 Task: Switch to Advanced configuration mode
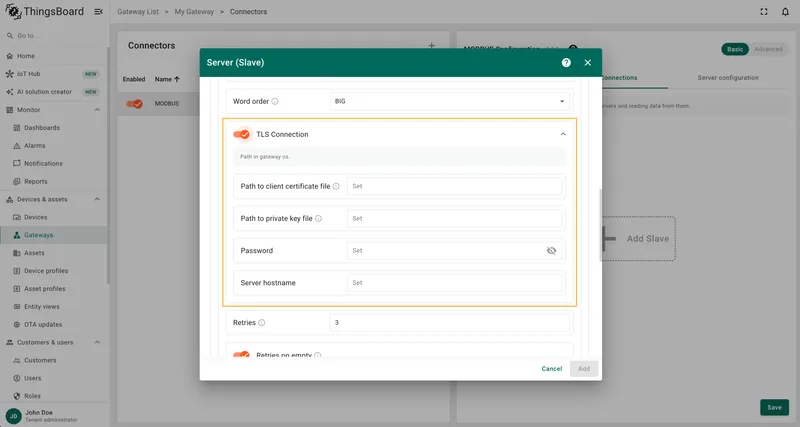[x=768, y=49]
